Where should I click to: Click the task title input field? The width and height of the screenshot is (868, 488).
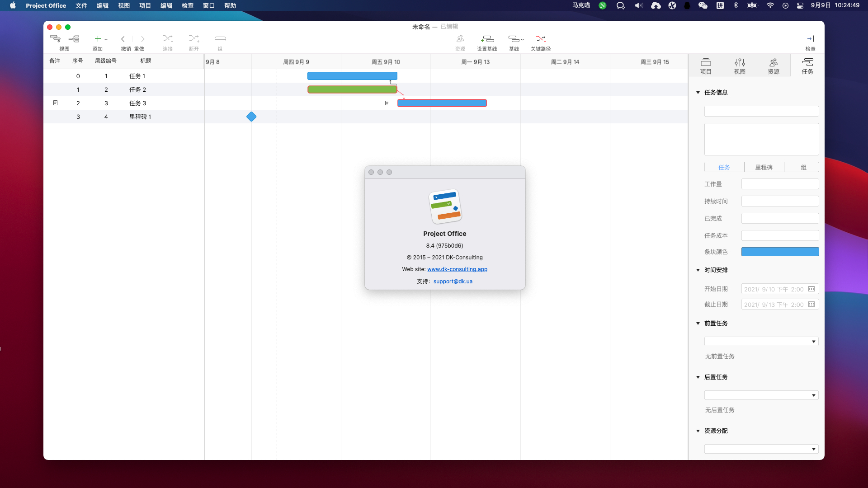click(x=761, y=111)
